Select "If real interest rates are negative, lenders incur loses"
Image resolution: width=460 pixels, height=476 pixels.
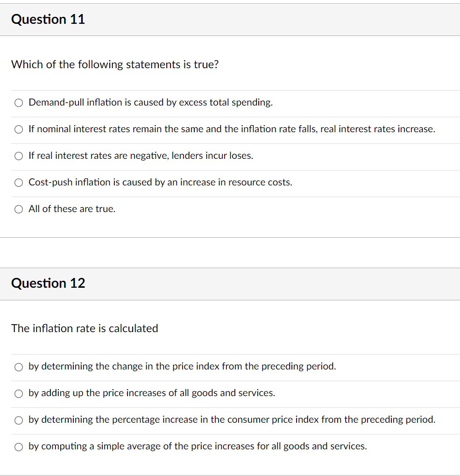pyautogui.click(x=18, y=156)
